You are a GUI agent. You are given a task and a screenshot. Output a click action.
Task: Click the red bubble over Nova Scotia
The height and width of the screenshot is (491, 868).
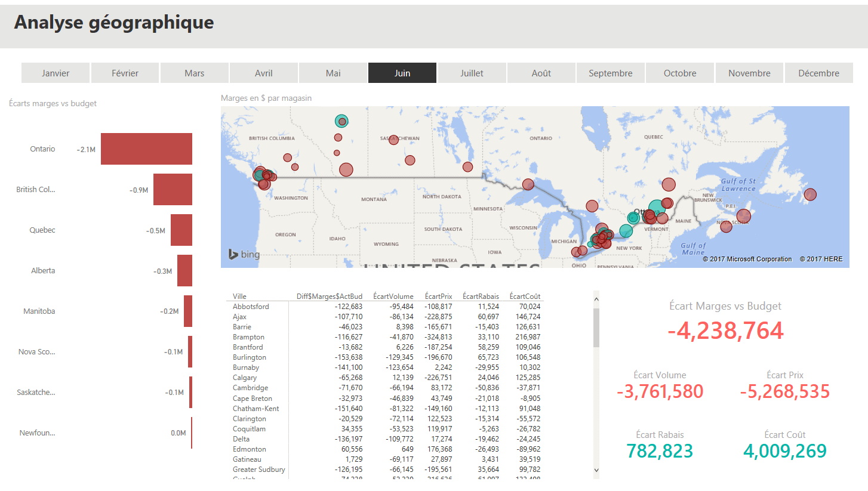point(743,216)
